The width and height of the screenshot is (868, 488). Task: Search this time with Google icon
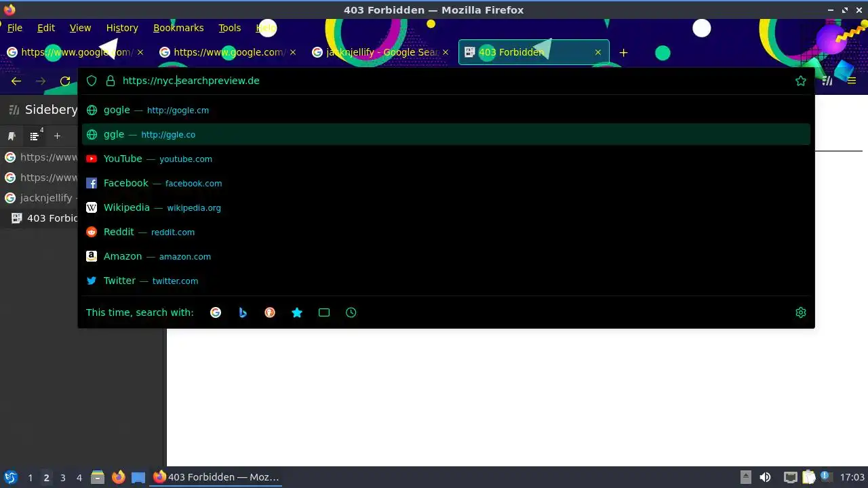(216, 312)
